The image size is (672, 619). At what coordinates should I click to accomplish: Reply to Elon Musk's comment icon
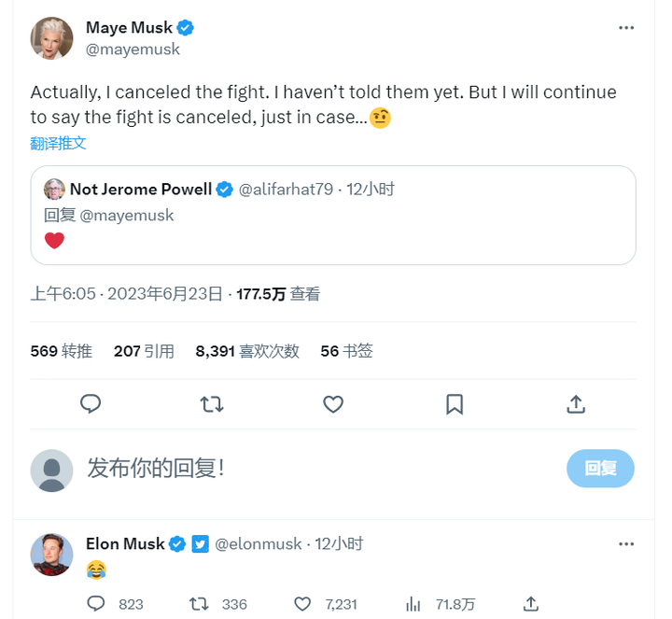pyautogui.click(x=95, y=604)
